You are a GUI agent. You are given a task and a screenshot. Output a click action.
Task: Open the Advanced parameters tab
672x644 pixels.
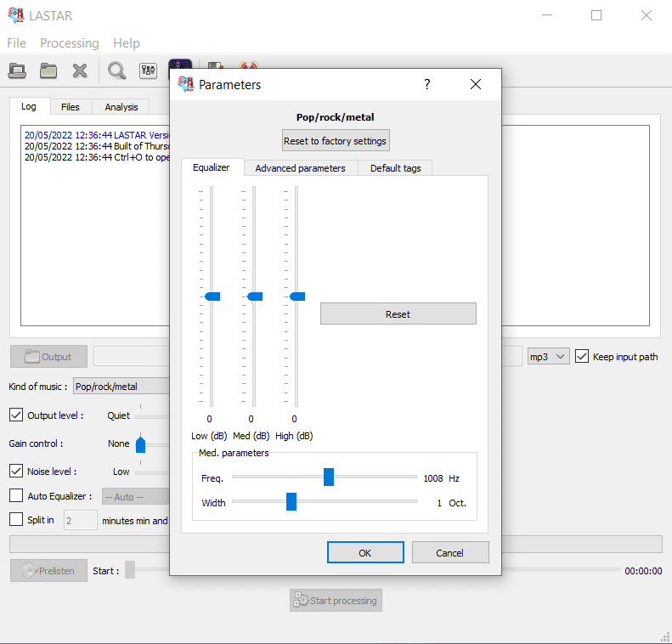tap(301, 168)
